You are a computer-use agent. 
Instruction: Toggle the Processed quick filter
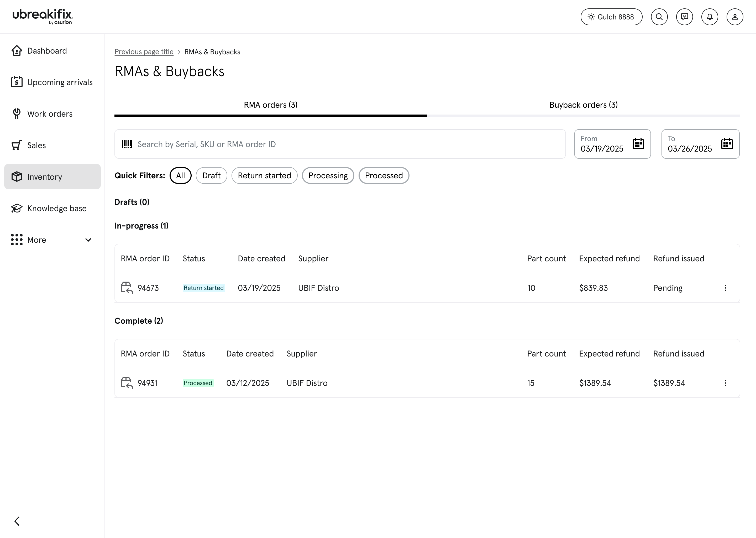click(384, 175)
